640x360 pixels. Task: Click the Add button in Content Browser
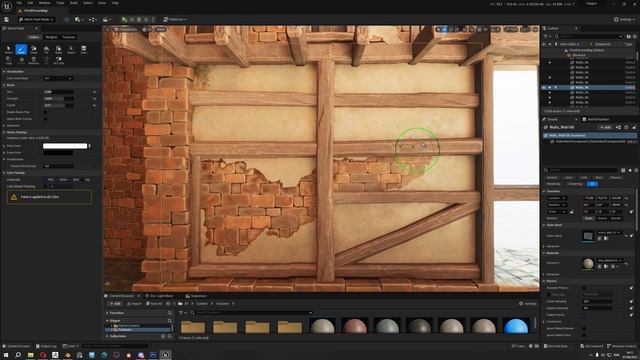[x=115, y=304]
